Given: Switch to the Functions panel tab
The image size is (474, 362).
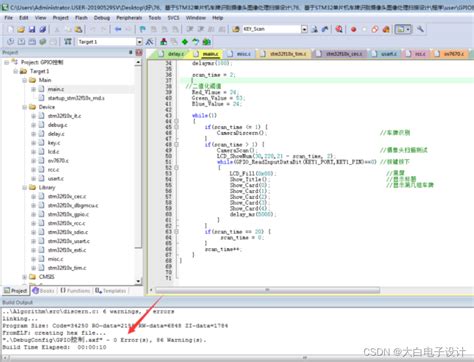Looking at the screenshot, I should 75,291.
